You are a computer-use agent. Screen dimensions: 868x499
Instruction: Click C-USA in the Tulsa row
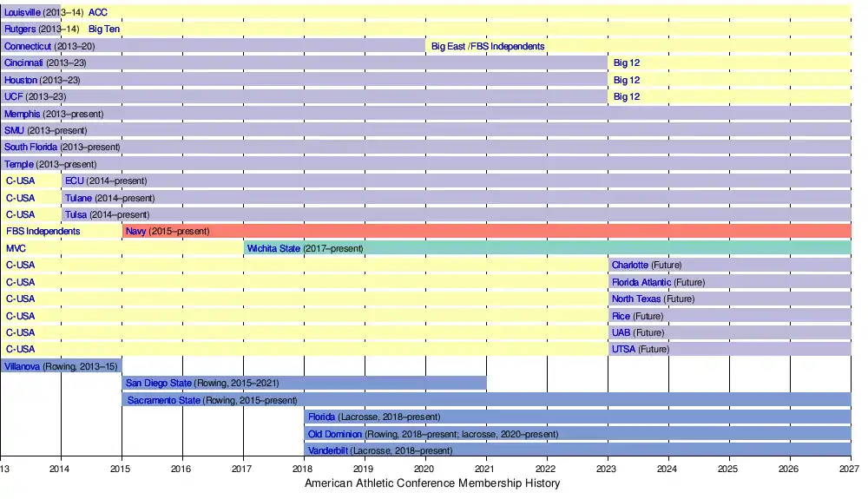click(x=21, y=214)
